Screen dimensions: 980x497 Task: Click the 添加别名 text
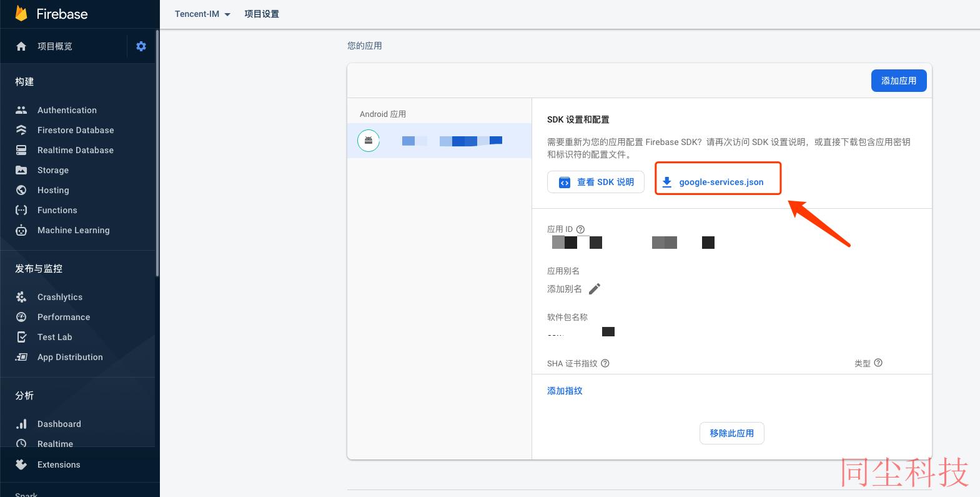[565, 289]
